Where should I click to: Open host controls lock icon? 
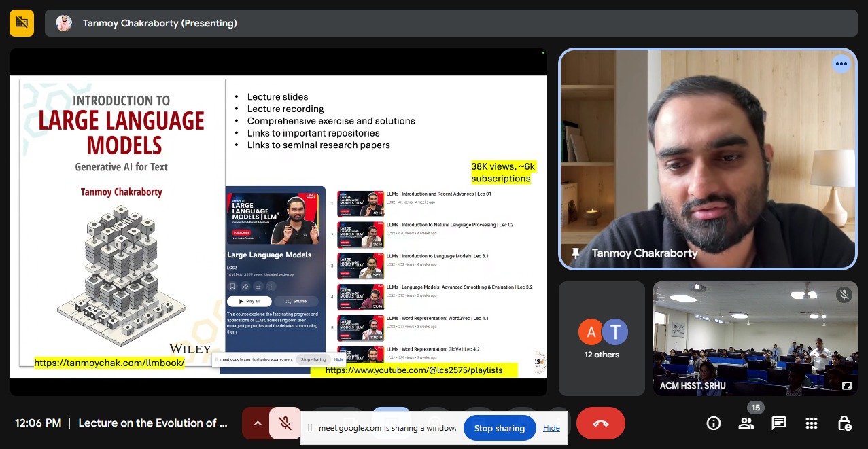point(844,423)
